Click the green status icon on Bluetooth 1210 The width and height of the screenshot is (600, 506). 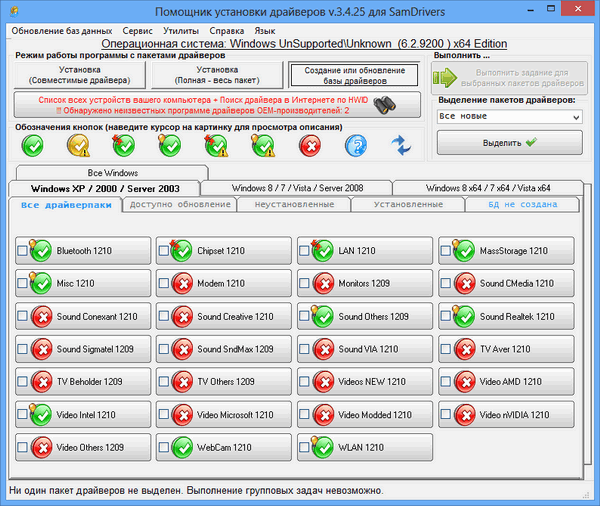point(41,251)
